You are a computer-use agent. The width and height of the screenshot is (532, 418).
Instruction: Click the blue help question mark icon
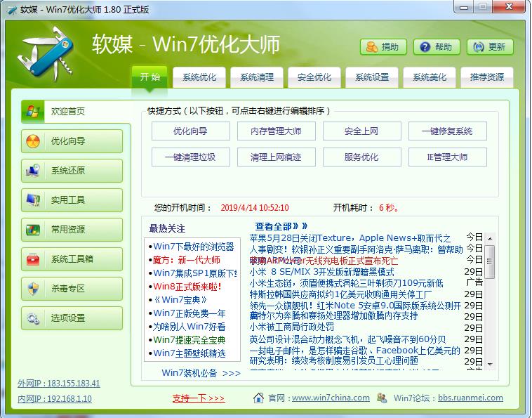tap(425, 47)
